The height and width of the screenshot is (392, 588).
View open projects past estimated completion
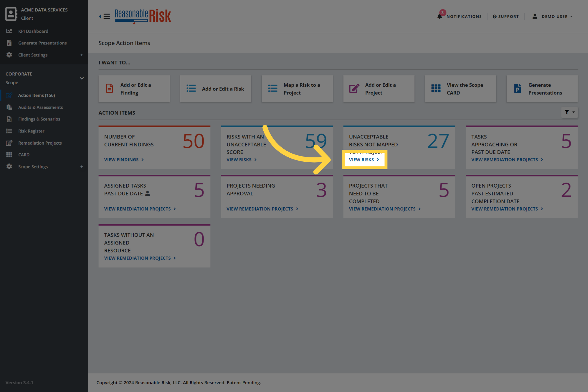point(507,209)
